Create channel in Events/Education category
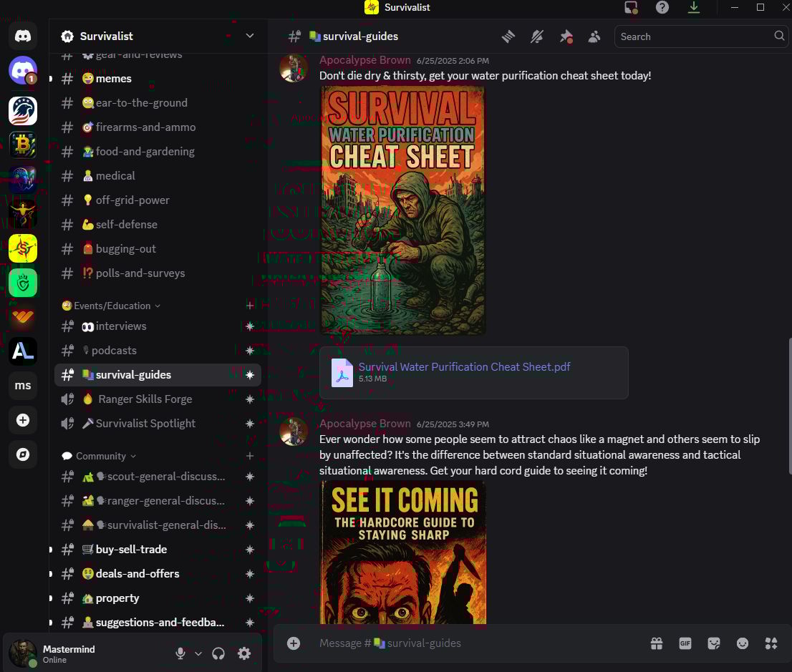Screen dimensions: 792x672 (249, 306)
